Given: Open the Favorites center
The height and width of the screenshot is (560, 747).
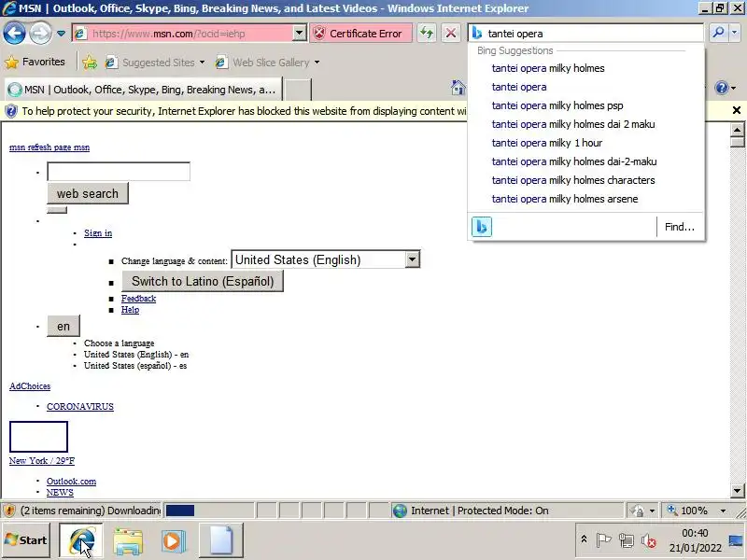Looking at the screenshot, I should point(35,62).
